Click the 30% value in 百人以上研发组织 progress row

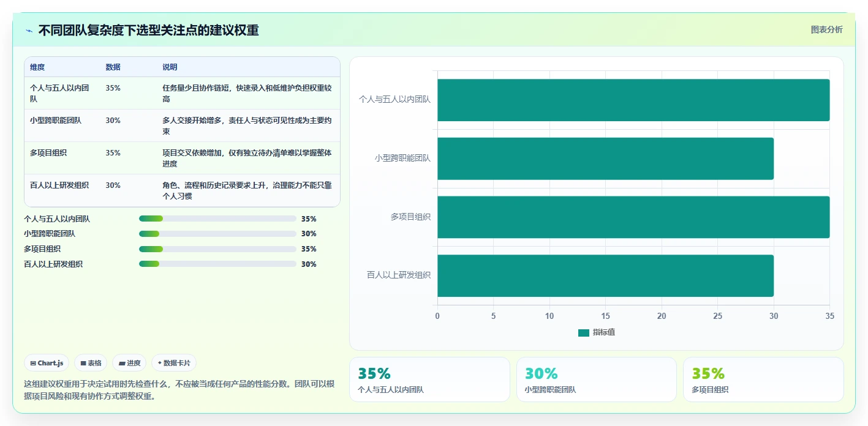pos(309,264)
